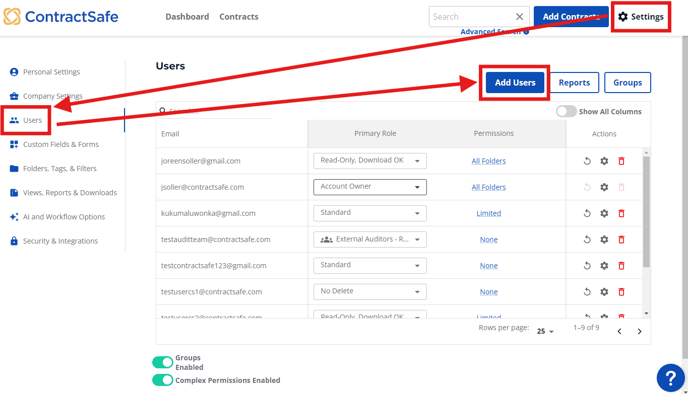Disable the Groups Enabled toggle
Screen dimensions: 688x394
(163, 362)
